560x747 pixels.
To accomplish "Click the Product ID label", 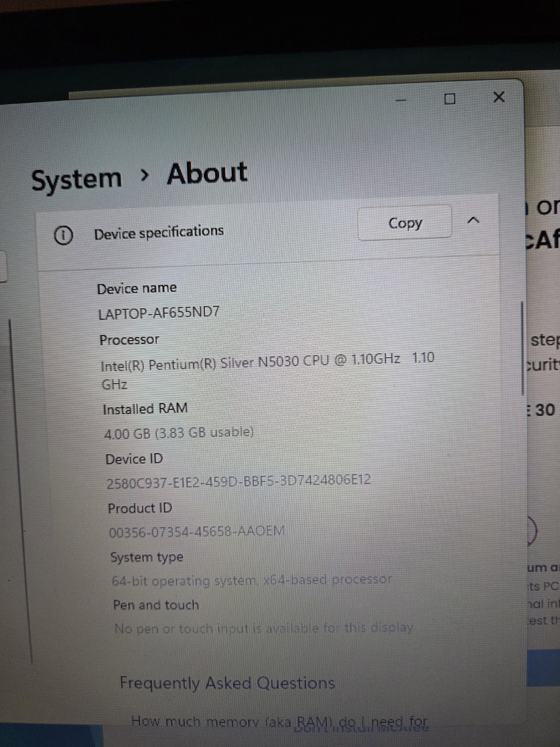I will [x=140, y=508].
